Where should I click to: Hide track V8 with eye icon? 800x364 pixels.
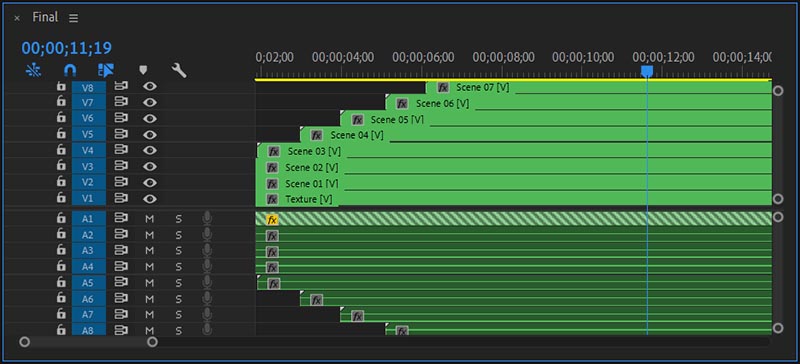pyautogui.click(x=149, y=86)
